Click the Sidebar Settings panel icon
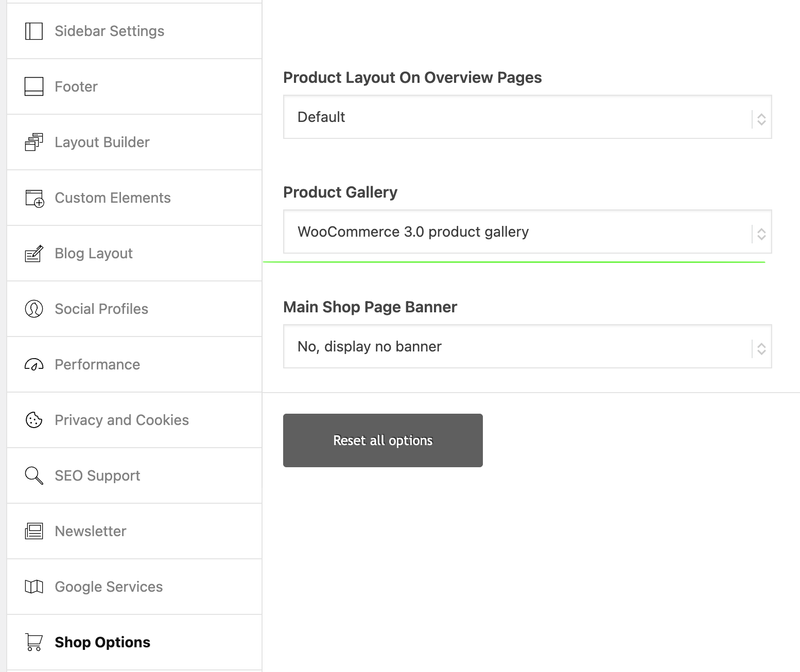Image resolution: width=800 pixels, height=672 pixels. click(x=34, y=31)
